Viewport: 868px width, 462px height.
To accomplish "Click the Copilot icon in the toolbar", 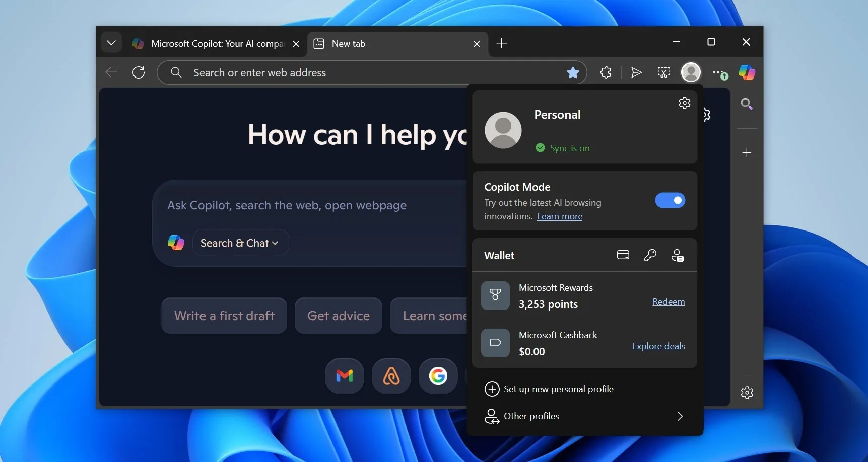I will pyautogui.click(x=747, y=72).
